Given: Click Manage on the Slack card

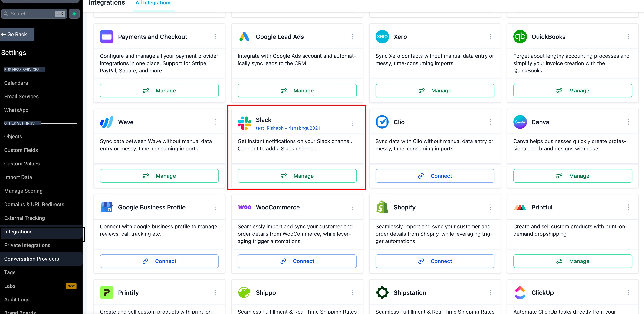Looking at the screenshot, I should click(297, 176).
